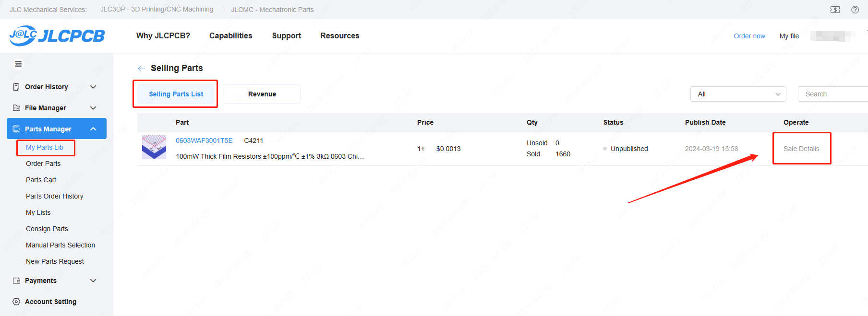Click the Thick Film Resistors description text
868x316 pixels.
pos(270,156)
